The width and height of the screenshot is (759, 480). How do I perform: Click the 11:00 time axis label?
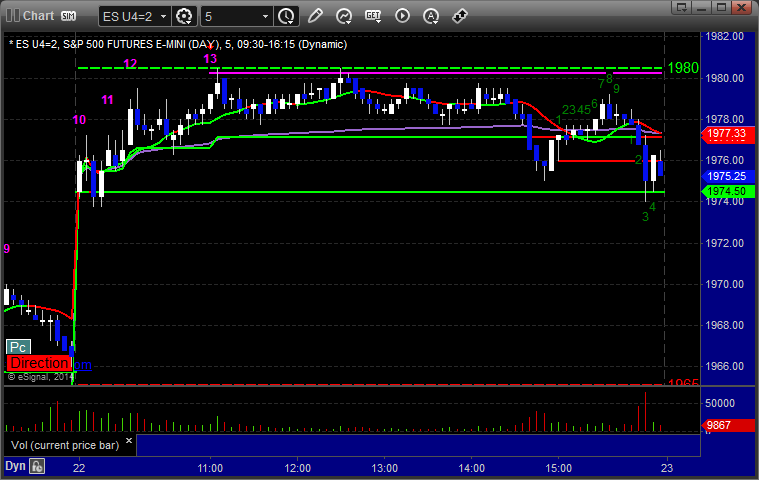tap(210, 468)
